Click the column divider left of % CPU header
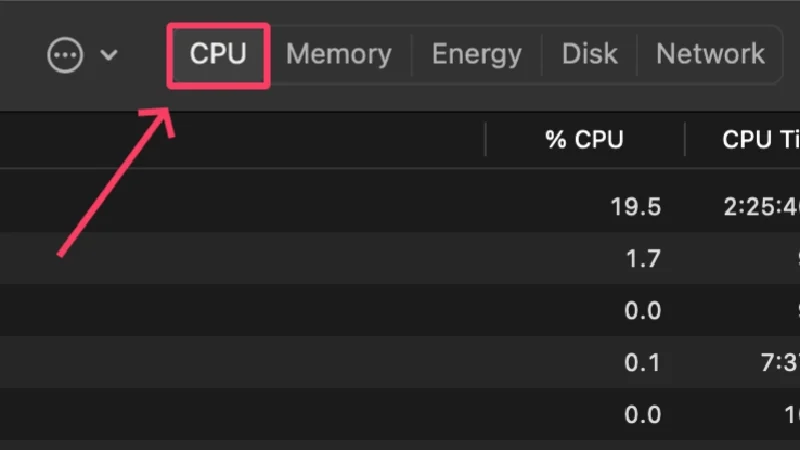Image resolution: width=800 pixels, height=450 pixels. click(x=486, y=140)
